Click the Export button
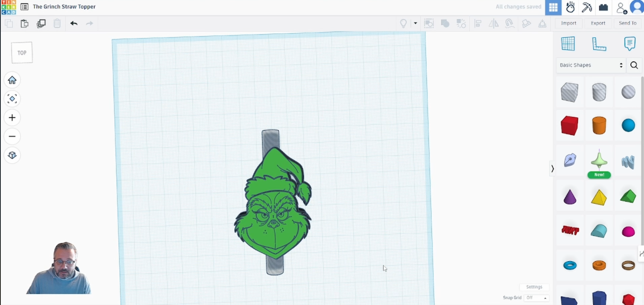 click(598, 23)
